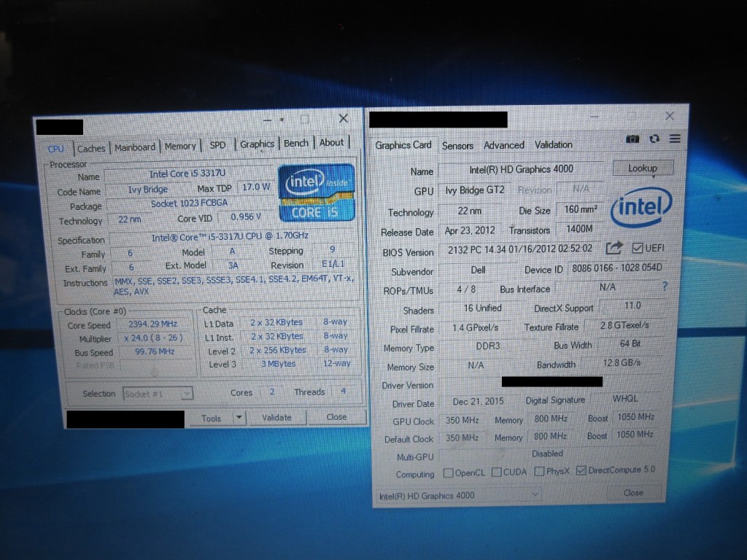747x560 pixels.
Task: Click the Device ID value 8086 0166
Action: [x=617, y=268]
